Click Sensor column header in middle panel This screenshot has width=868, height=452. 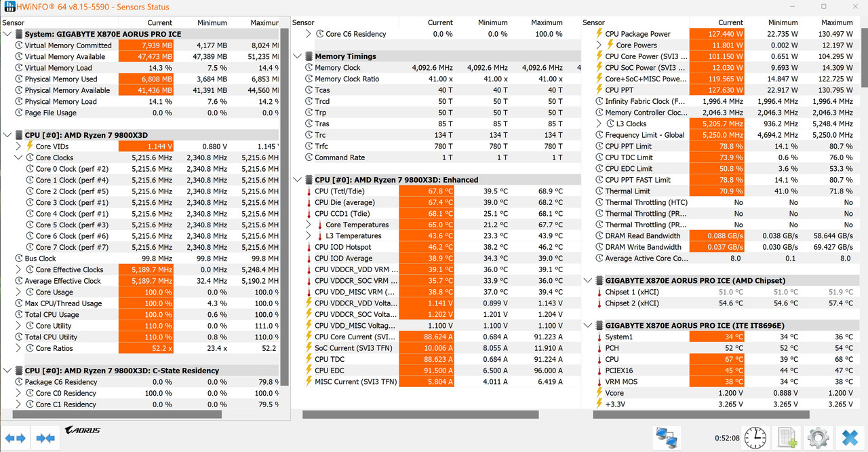(303, 22)
